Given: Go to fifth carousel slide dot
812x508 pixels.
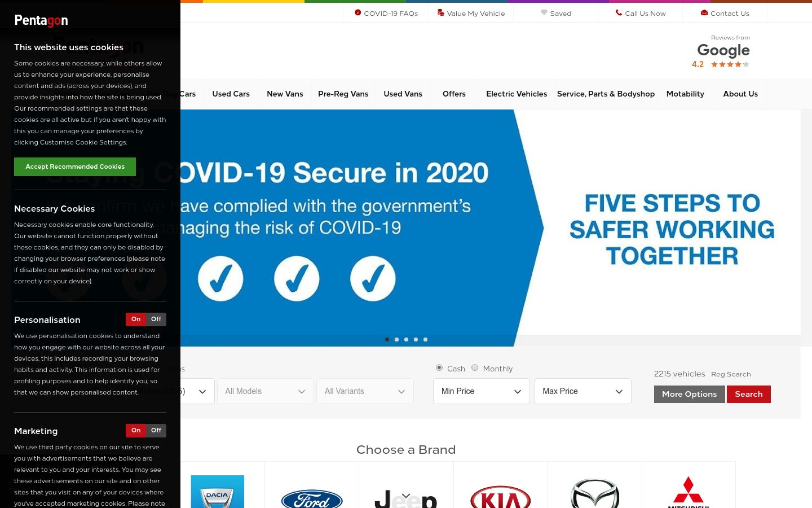Looking at the screenshot, I should point(425,339).
